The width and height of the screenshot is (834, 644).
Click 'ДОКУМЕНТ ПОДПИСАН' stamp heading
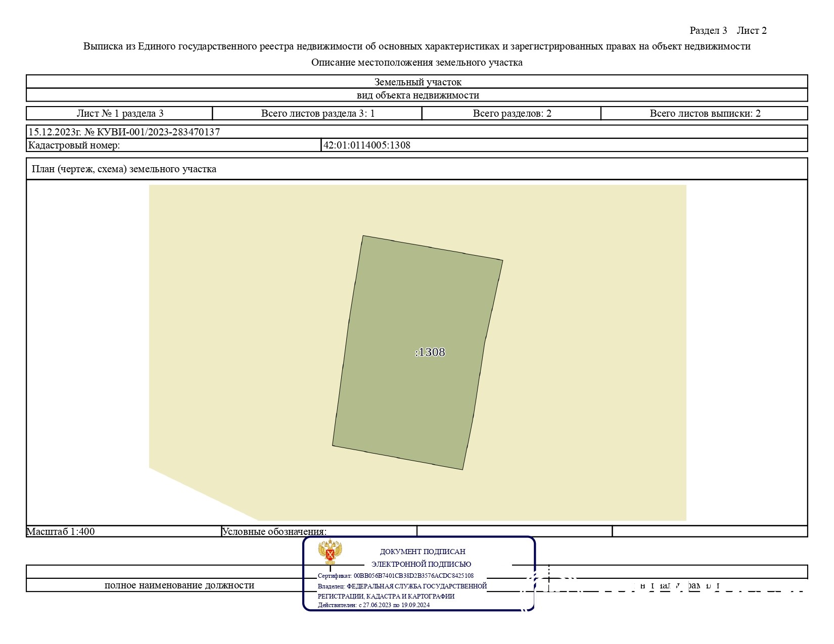click(x=423, y=552)
